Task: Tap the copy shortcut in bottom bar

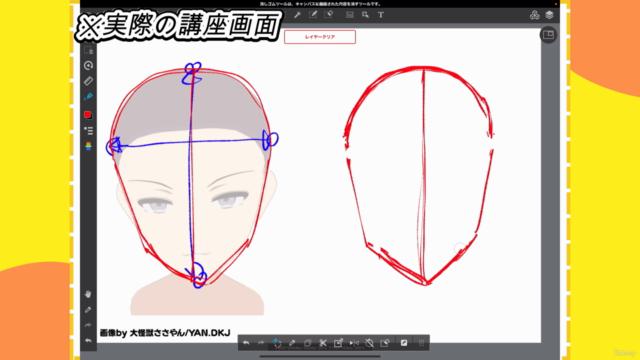Action: pyautogui.click(x=308, y=343)
